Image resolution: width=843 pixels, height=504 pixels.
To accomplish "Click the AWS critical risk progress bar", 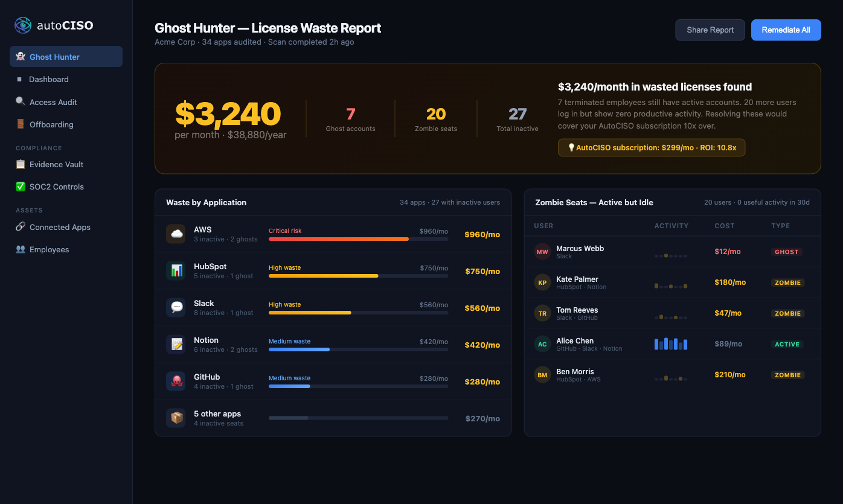I will 358,239.
